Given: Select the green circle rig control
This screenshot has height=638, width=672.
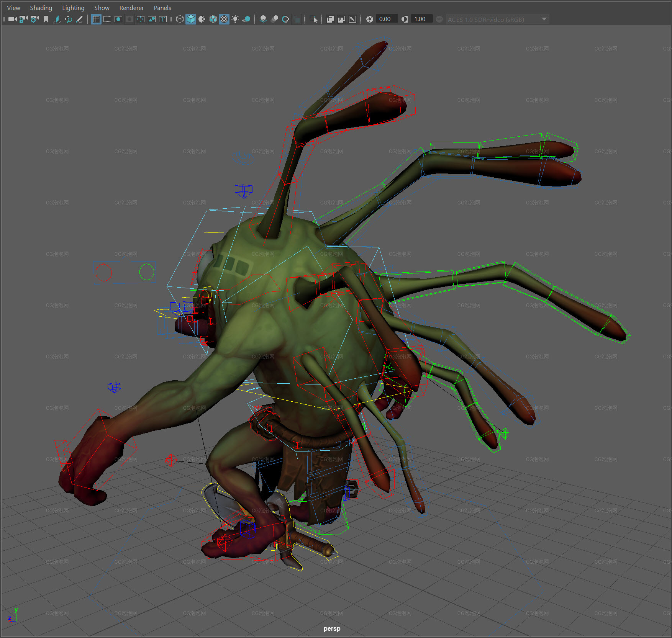Looking at the screenshot, I should (147, 272).
